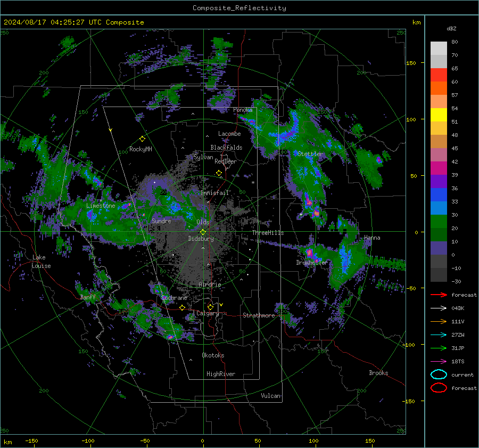Click the RockyMH label

point(141,149)
